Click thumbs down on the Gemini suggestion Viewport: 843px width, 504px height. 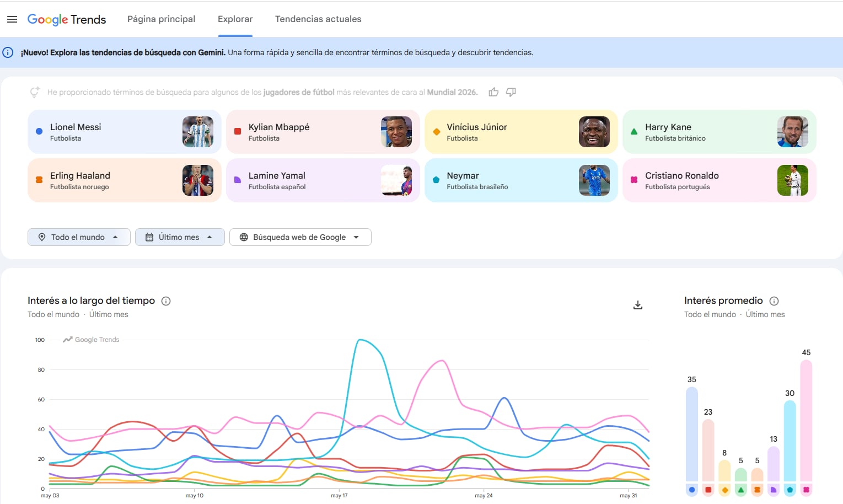(x=511, y=92)
